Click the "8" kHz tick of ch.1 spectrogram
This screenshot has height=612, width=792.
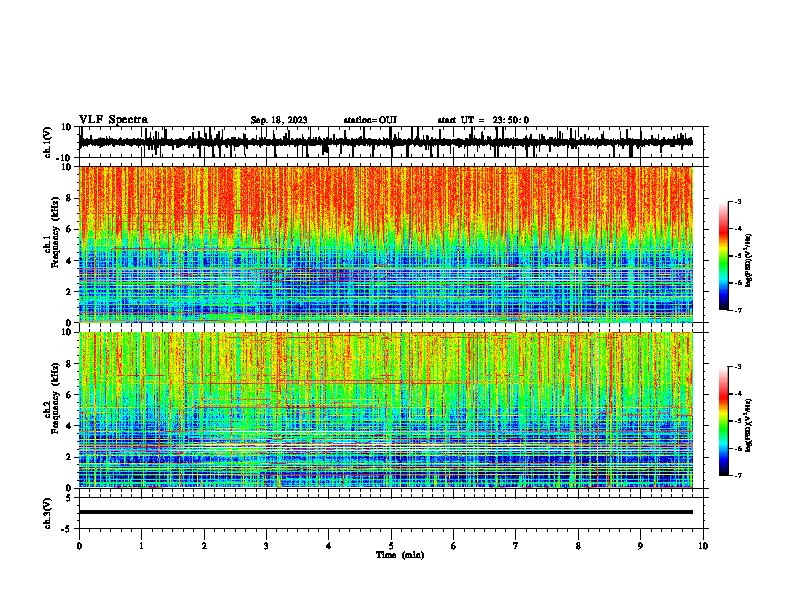[x=70, y=198]
